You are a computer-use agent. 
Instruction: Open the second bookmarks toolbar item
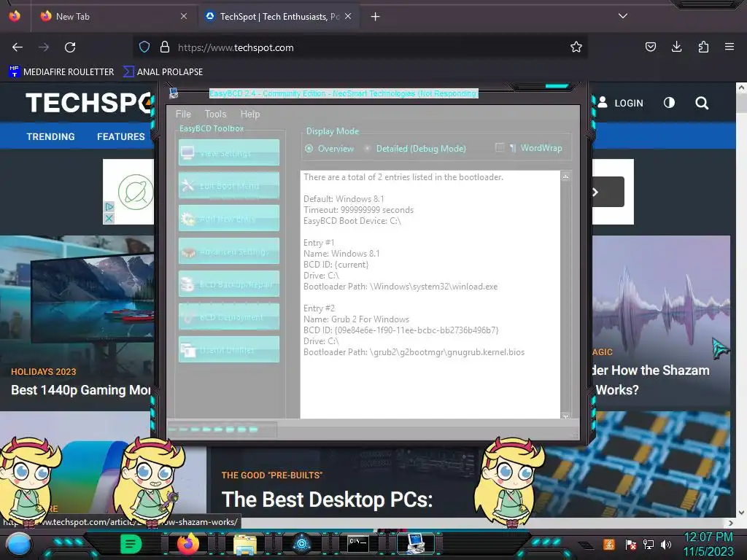click(x=163, y=72)
